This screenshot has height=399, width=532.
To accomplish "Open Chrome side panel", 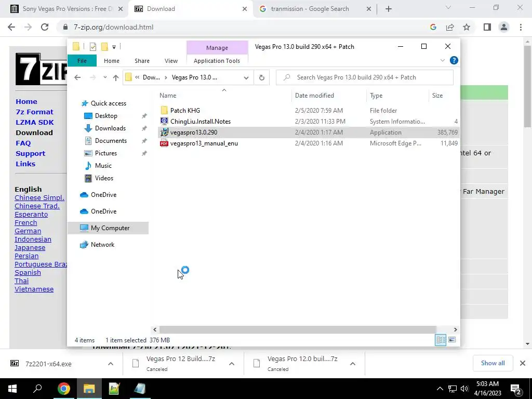I will click(x=487, y=27).
